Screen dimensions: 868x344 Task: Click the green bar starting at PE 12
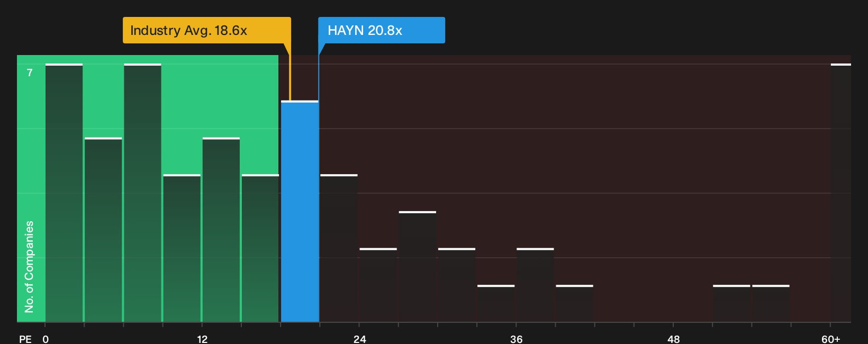click(221, 230)
